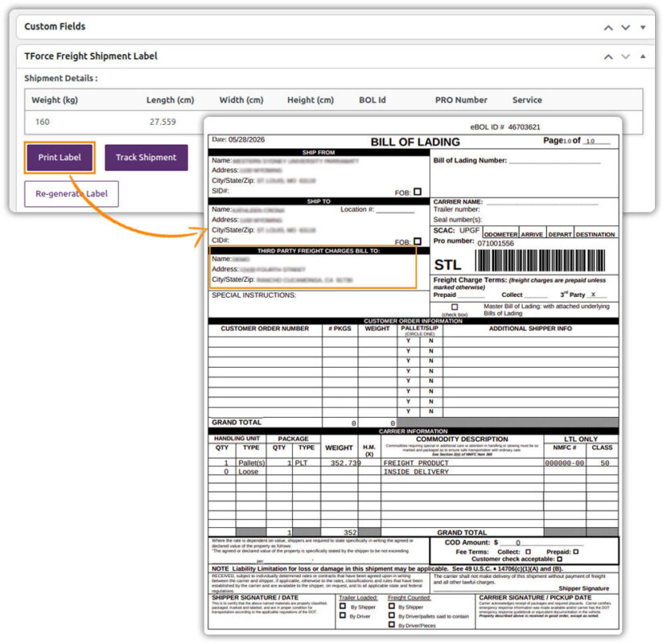Click the Weight (kg) column header
Image resolution: width=667 pixels, height=644 pixels.
[55, 100]
